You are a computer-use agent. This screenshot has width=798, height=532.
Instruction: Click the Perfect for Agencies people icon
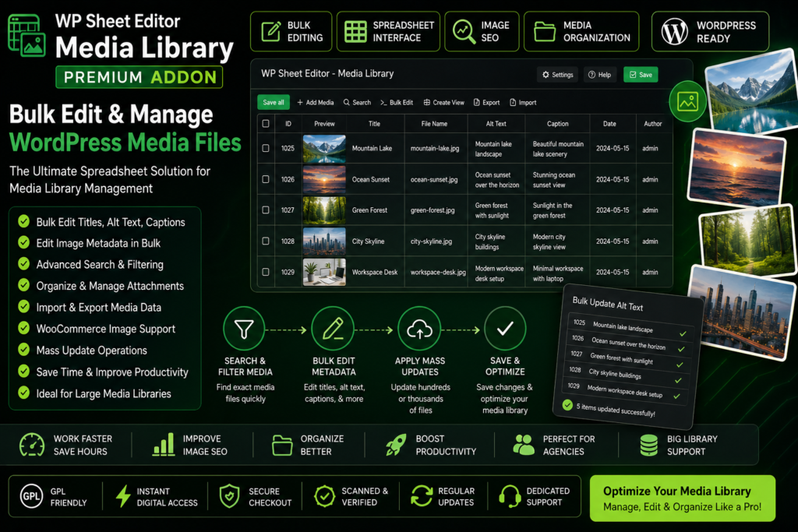point(524,445)
